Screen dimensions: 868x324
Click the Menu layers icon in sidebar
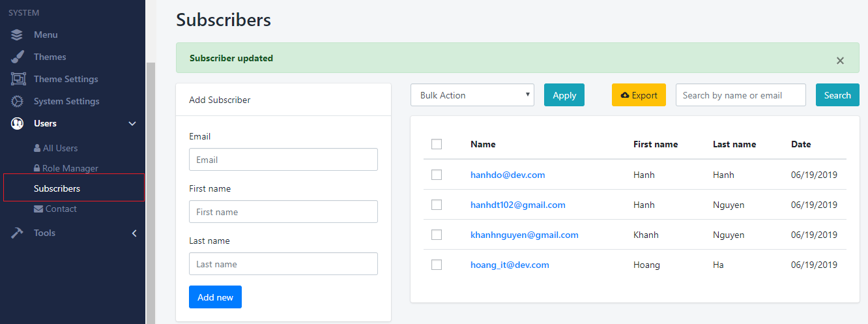click(x=18, y=35)
